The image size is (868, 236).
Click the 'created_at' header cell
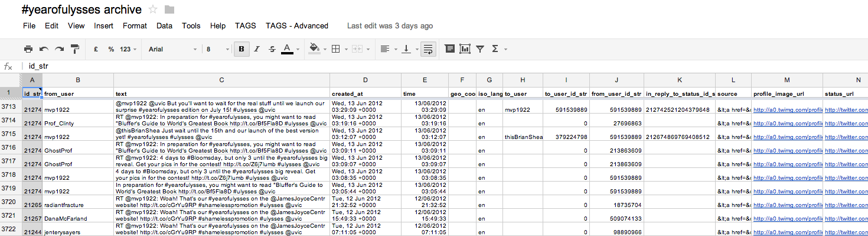[x=366, y=93]
